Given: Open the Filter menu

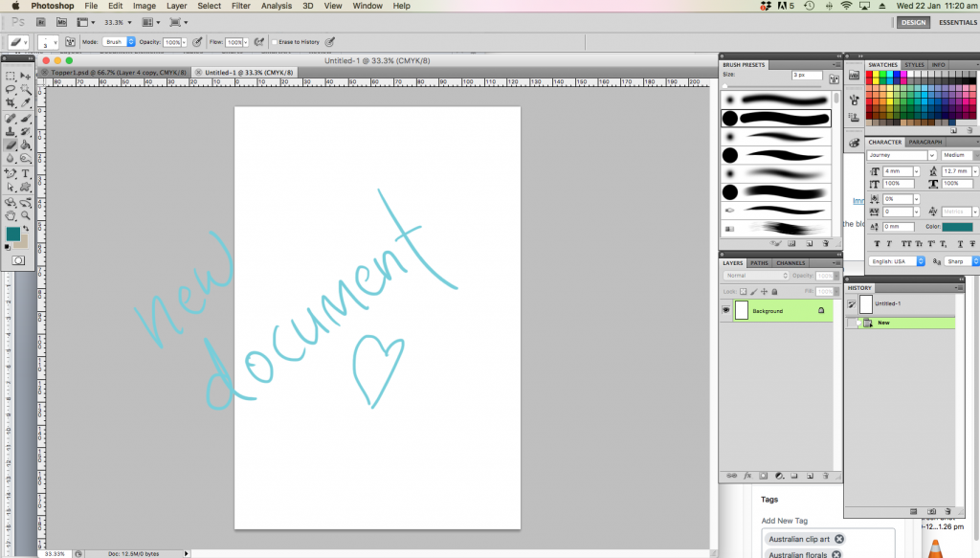Looking at the screenshot, I should (x=240, y=6).
